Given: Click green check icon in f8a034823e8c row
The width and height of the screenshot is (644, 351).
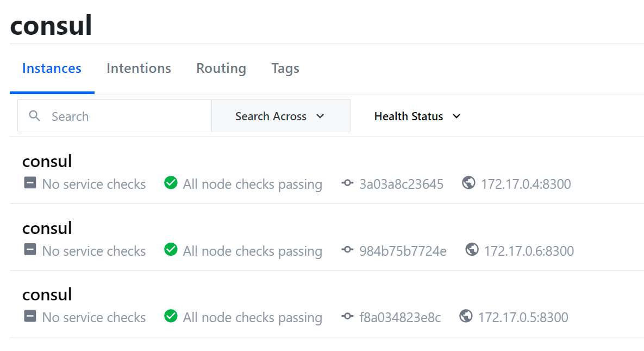Looking at the screenshot, I should coord(171,316).
